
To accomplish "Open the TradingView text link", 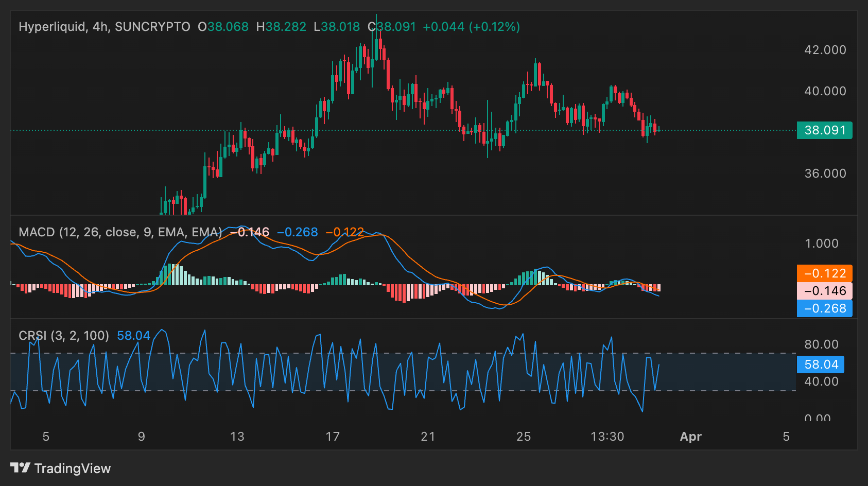I will point(73,468).
